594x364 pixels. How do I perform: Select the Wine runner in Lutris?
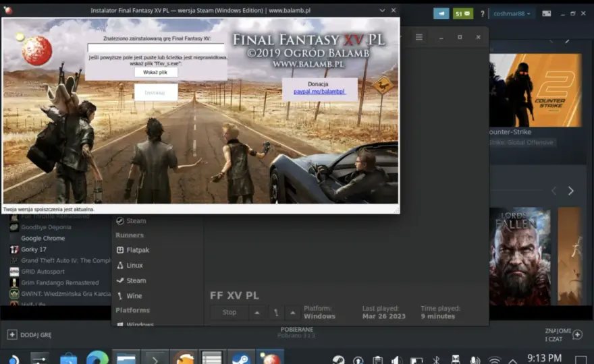130,296
